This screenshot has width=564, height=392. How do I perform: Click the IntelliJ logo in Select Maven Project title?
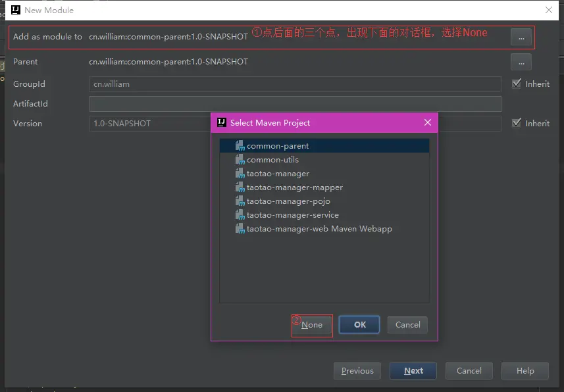pos(222,122)
